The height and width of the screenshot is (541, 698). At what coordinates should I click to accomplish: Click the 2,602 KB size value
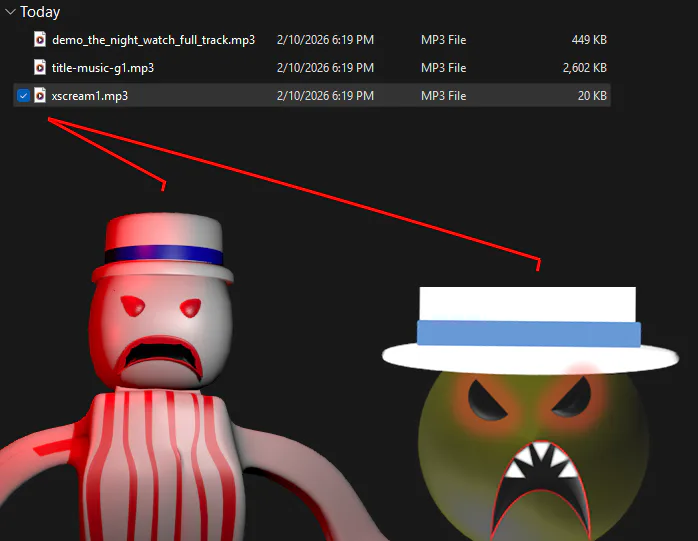coord(584,68)
